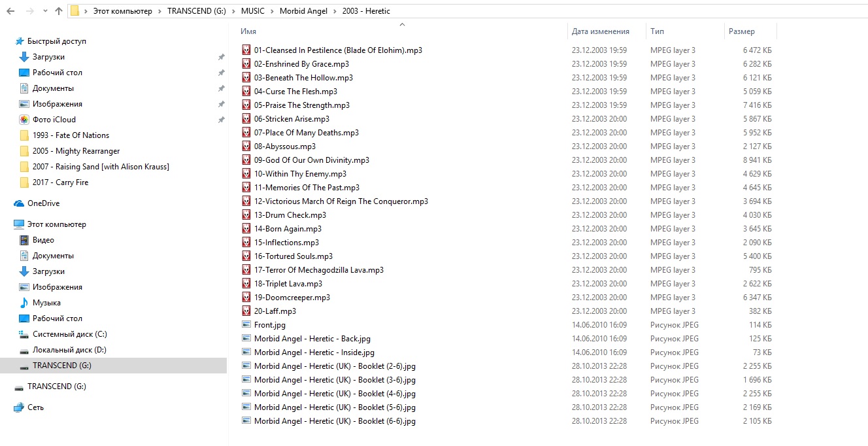
Task: Select file 20-Laff.mp3
Action: pyautogui.click(x=275, y=311)
